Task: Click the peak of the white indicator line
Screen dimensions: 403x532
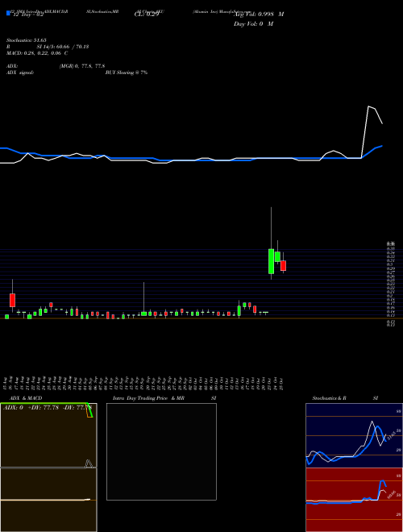Action: pos(368,106)
